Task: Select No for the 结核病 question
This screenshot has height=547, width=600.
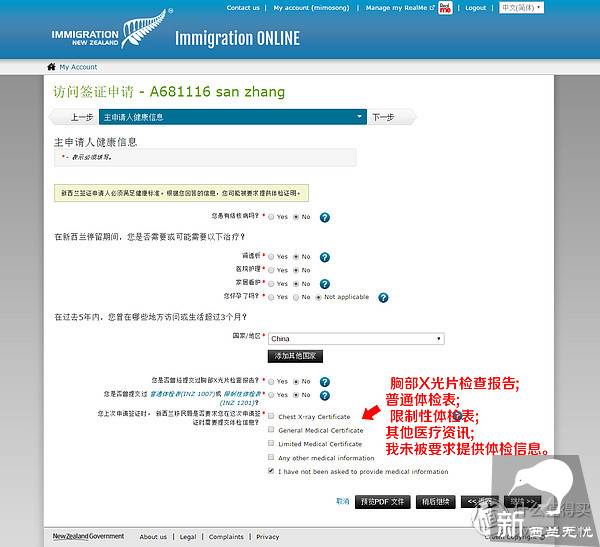Action: coord(296,217)
